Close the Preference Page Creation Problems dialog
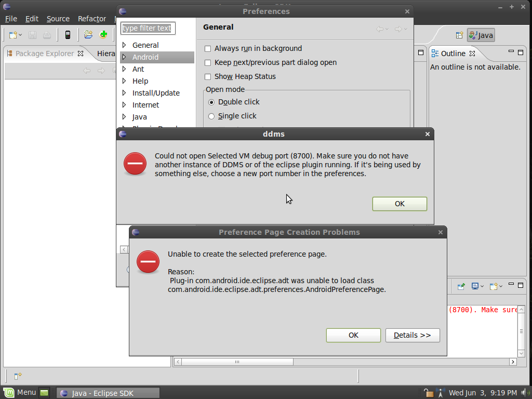Screen dimensions: 532x399 [441, 232]
